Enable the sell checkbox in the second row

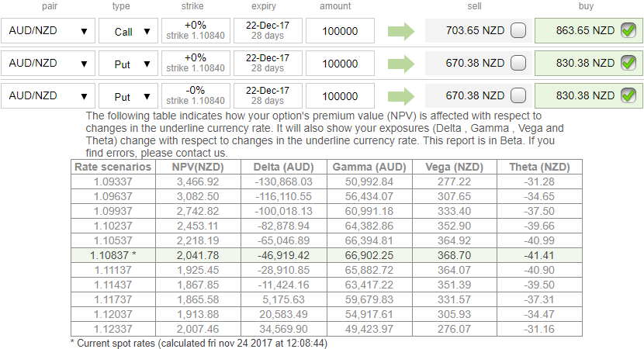[518, 64]
